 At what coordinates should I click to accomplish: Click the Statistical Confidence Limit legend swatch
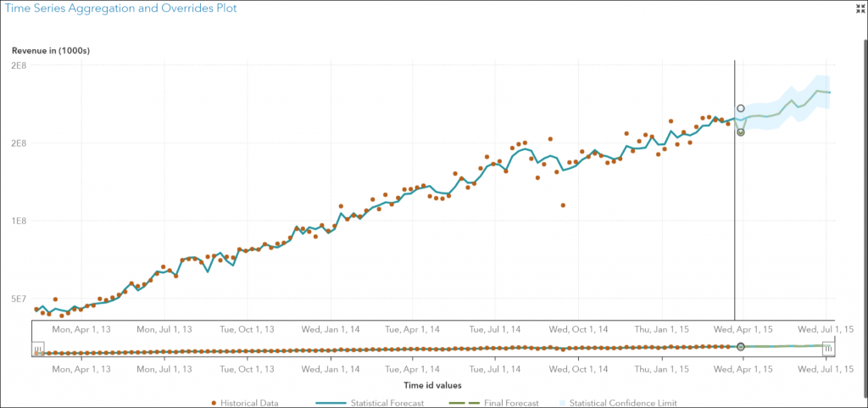(562, 403)
